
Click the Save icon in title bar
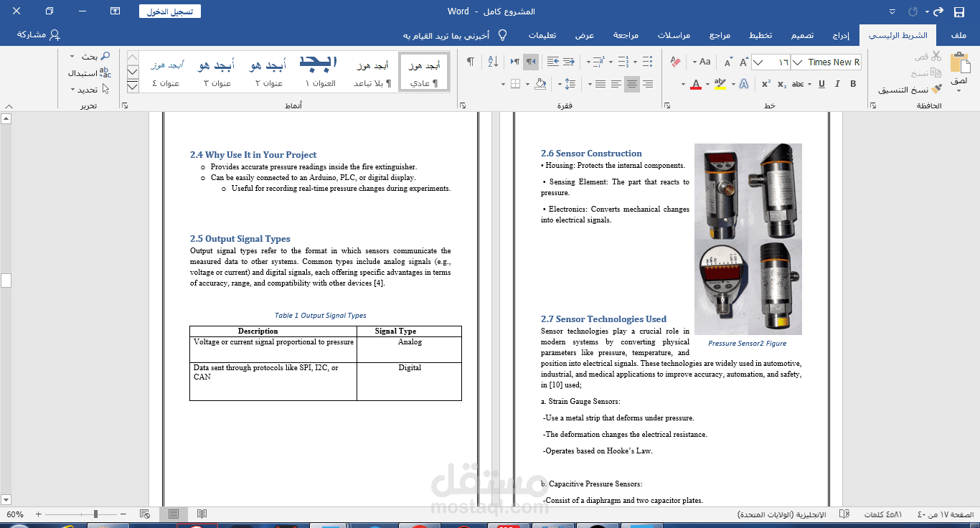coord(958,11)
